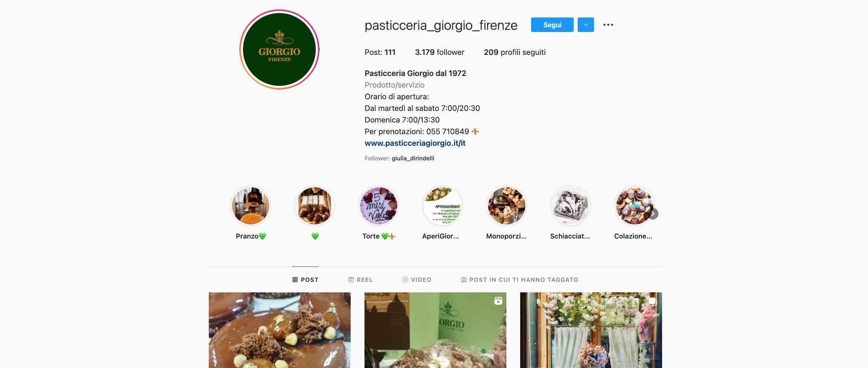Show next highlights with right arrow

[654, 214]
